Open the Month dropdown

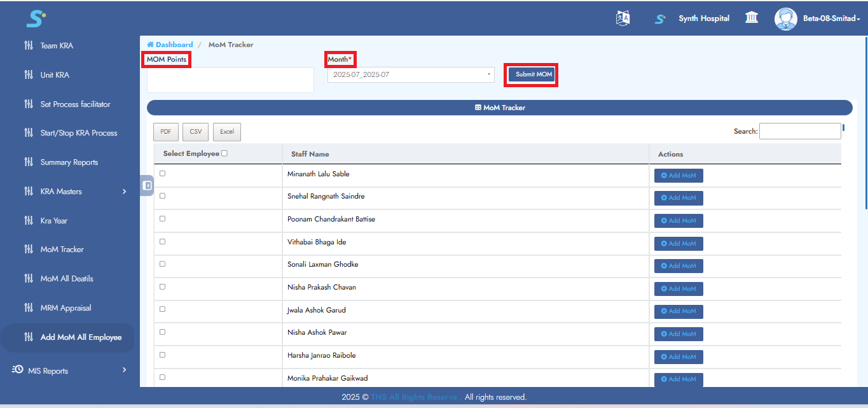coord(410,75)
